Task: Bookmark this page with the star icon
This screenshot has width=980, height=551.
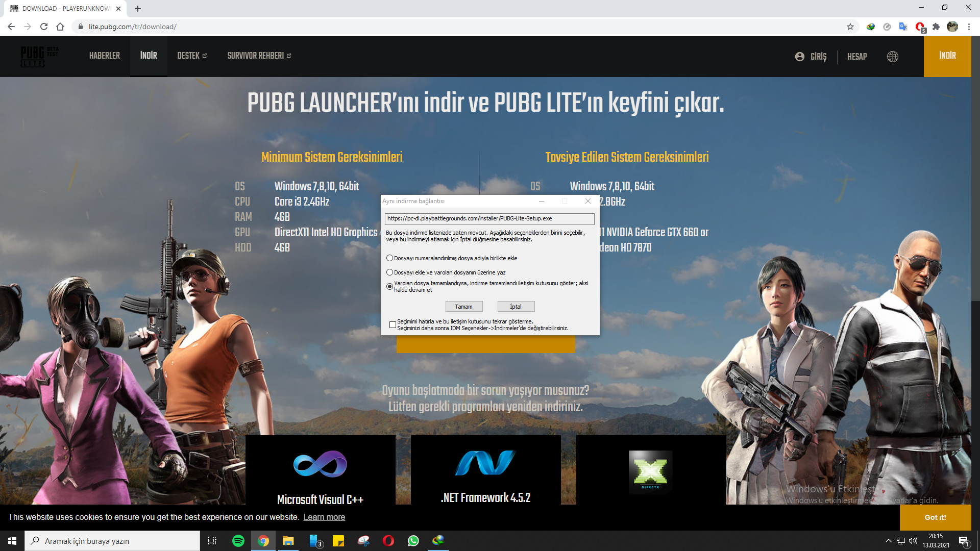Action: [850, 27]
